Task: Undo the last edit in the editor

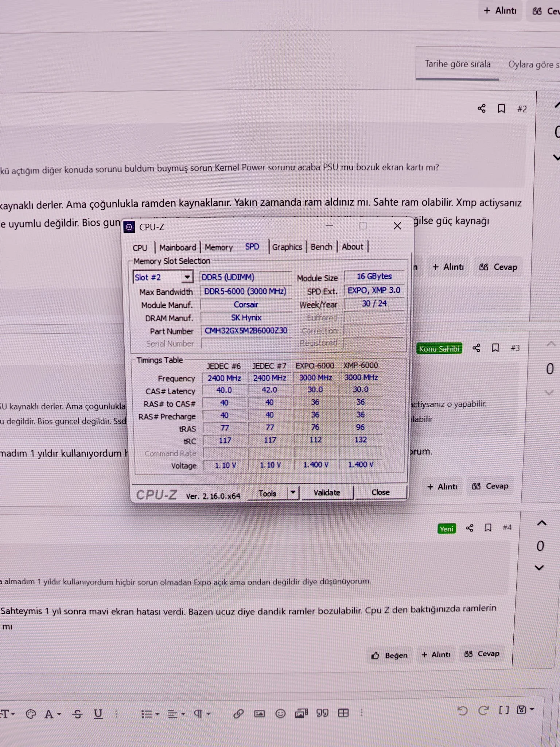Action: pyautogui.click(x=462, y=711)
